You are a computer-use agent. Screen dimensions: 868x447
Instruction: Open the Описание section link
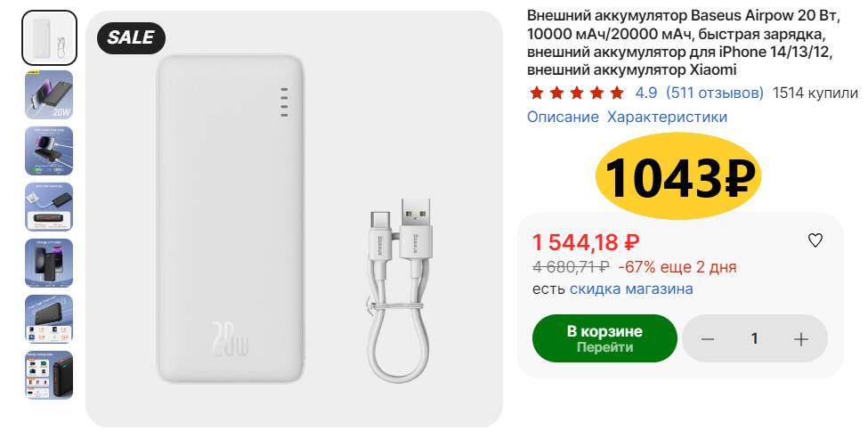(x=563, y=117)
